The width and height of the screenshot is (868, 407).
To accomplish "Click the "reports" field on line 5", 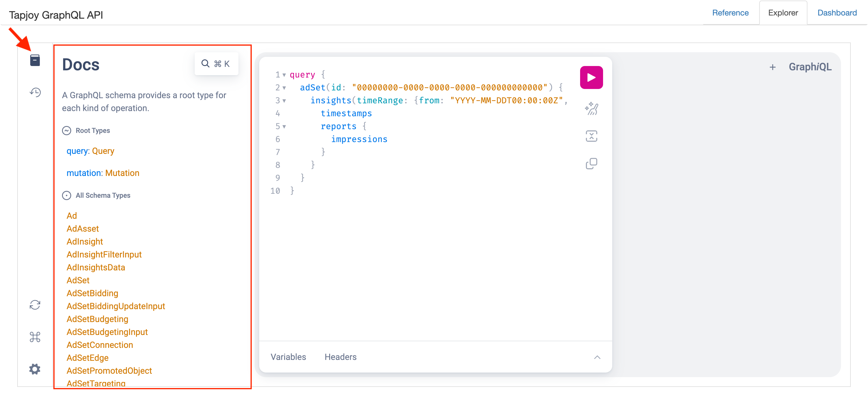I will coord(338,126).
